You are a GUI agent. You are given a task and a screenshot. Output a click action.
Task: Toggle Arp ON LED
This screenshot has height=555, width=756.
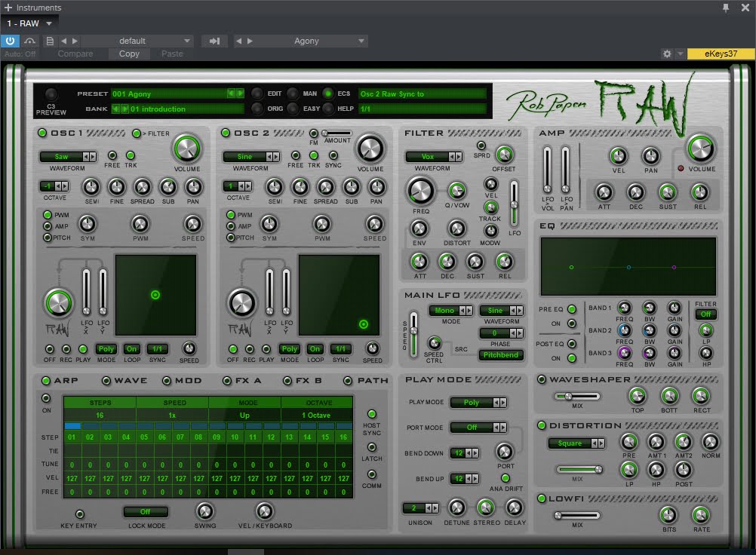point(46,398)
